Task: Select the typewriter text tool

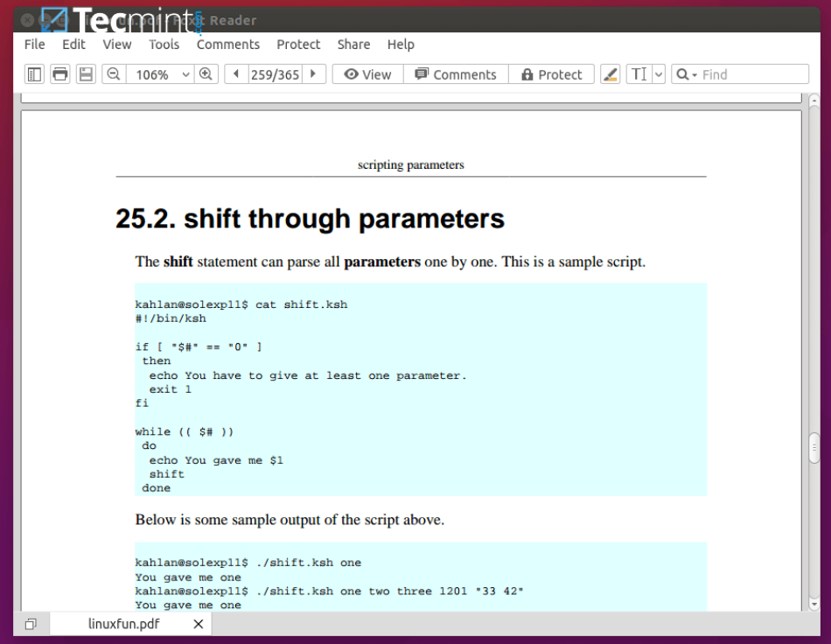Action: coord(639,74)
